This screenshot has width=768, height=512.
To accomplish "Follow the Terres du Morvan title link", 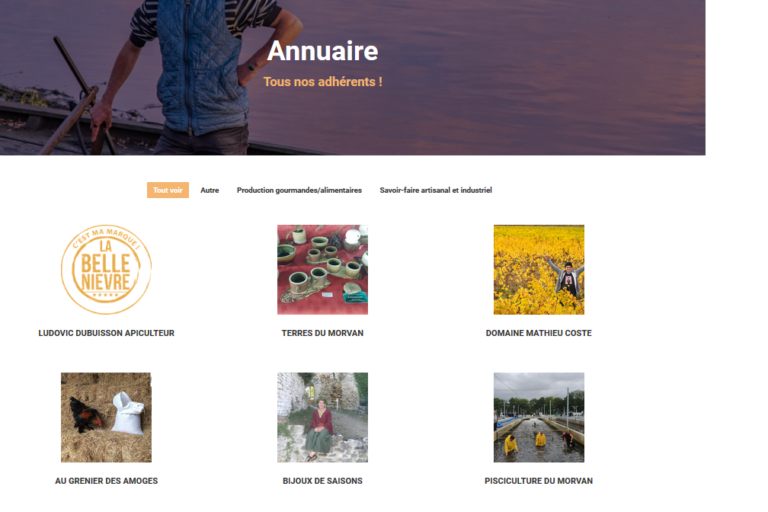I will click(322, 333).
